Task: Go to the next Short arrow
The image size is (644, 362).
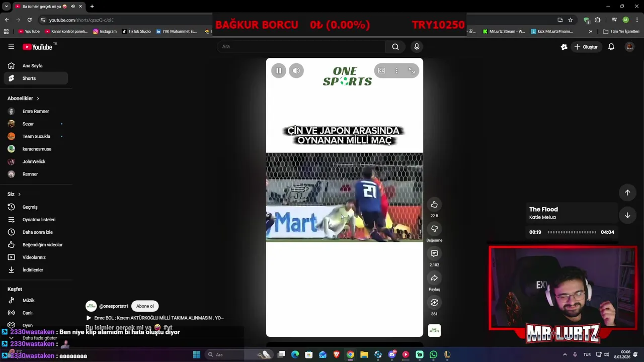Action: click(627, 215)
